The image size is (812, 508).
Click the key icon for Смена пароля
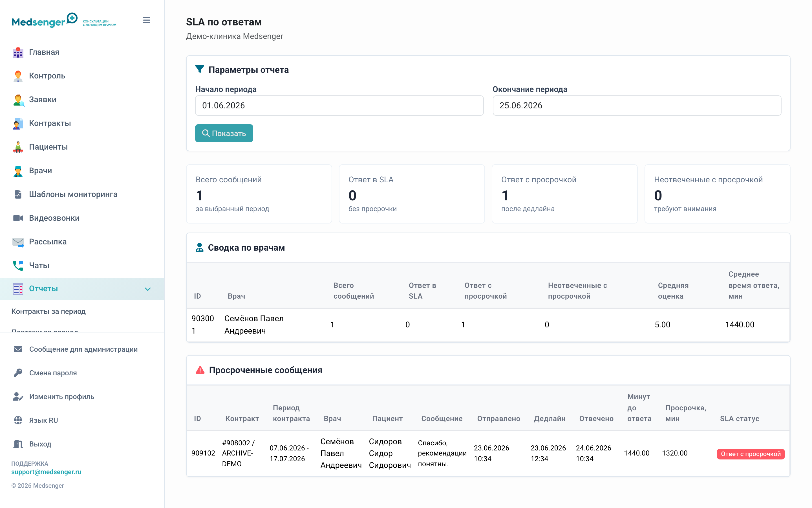(x=18, y=373)
